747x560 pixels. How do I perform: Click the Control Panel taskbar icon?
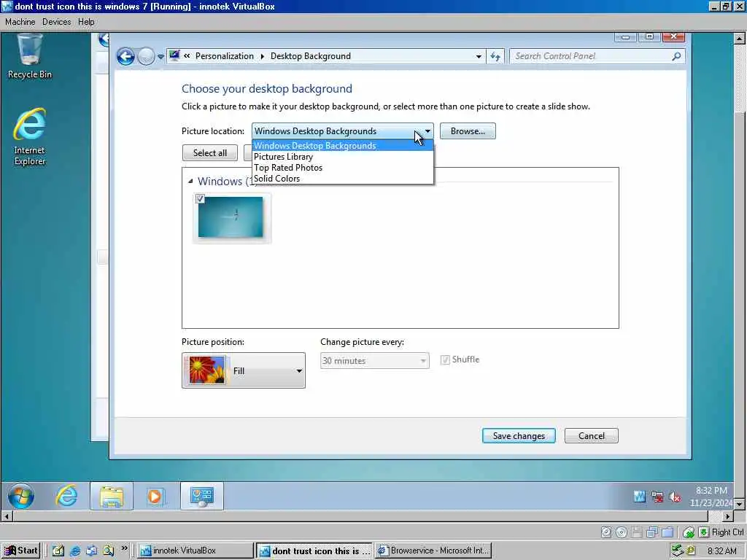(201, 496)
